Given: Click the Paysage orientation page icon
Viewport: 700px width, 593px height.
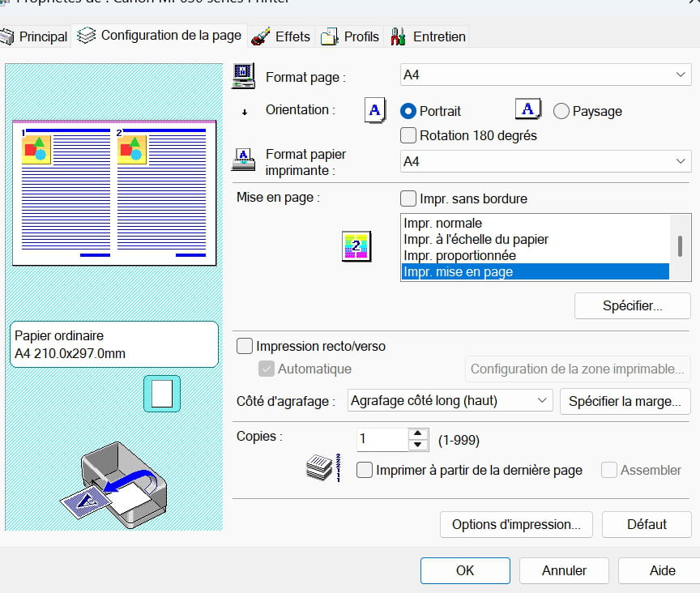Looking at the screenshot, I should 527,109.
